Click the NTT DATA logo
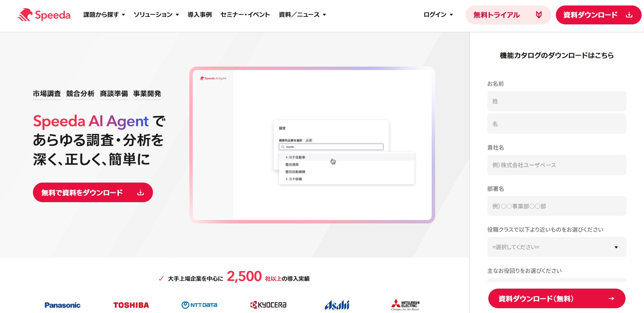Screen dimensions: 644x313 click(x=199, y=305)
